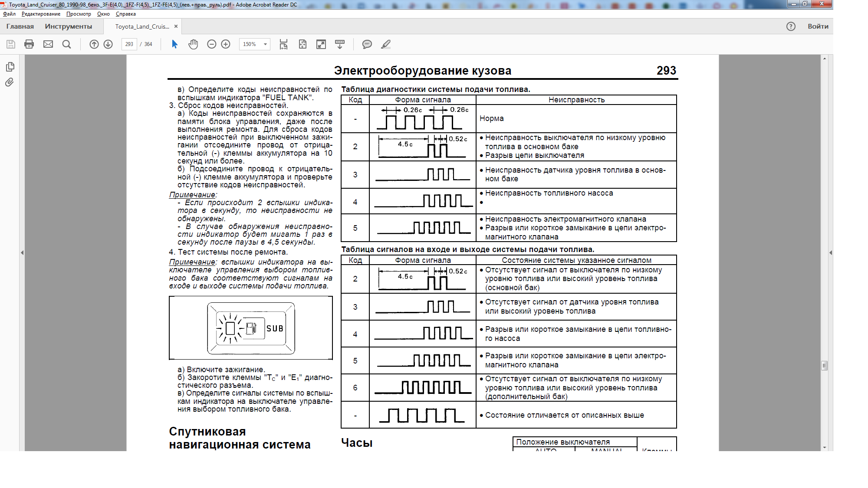
Task: Click the step а) Включите зажигание
Action: (x=221, y=370)
